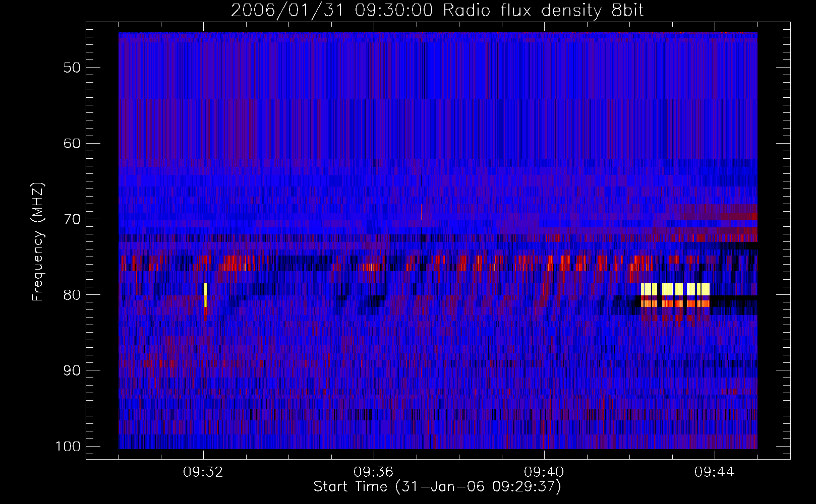Viewport: 816px width, 504px height.
Task: Click the 100 frequency tick label
Action: click(68, 447)
